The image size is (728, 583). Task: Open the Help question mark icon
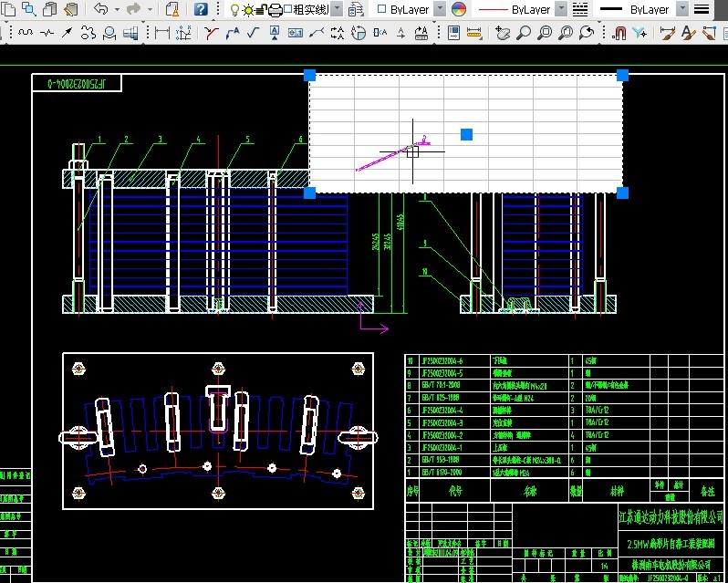(x=201, y=9)
